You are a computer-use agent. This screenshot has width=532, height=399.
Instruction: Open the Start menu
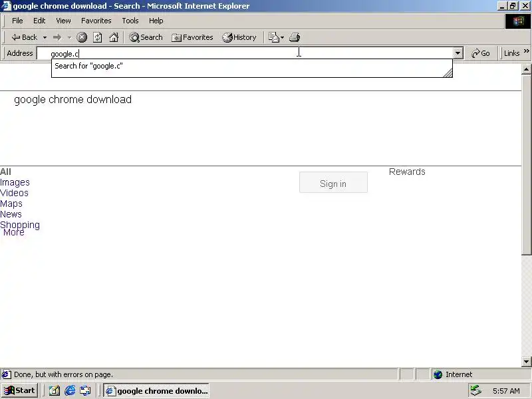19,390
